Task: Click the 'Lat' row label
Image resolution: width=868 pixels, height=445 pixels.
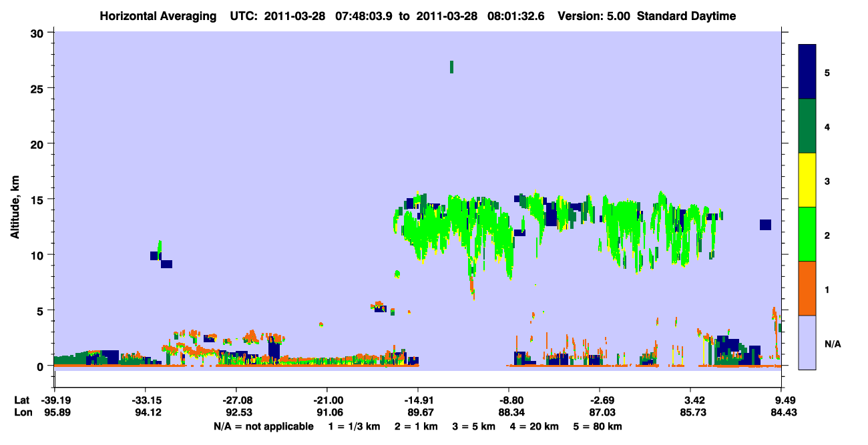Action: (21, 400)
